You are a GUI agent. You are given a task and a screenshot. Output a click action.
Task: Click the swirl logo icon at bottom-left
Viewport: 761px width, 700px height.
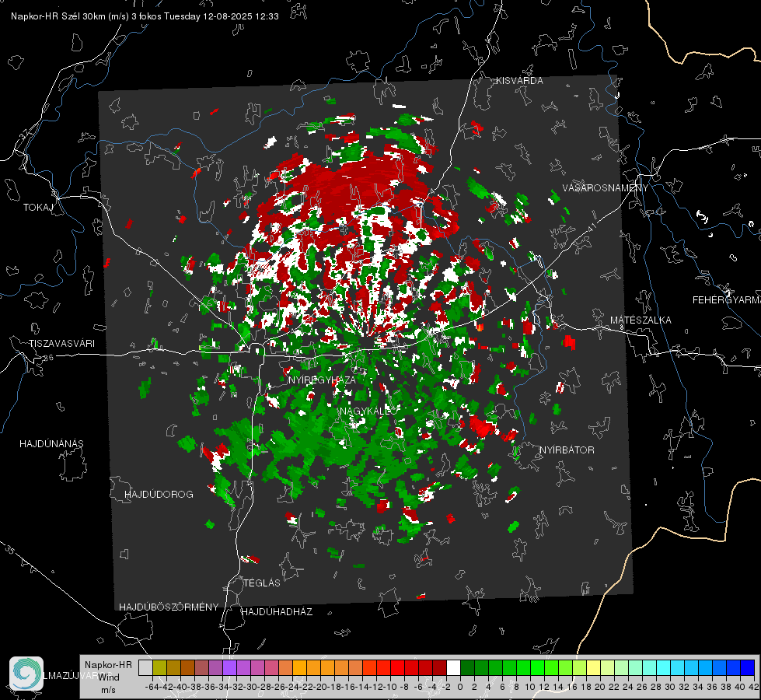pos(26,674)
